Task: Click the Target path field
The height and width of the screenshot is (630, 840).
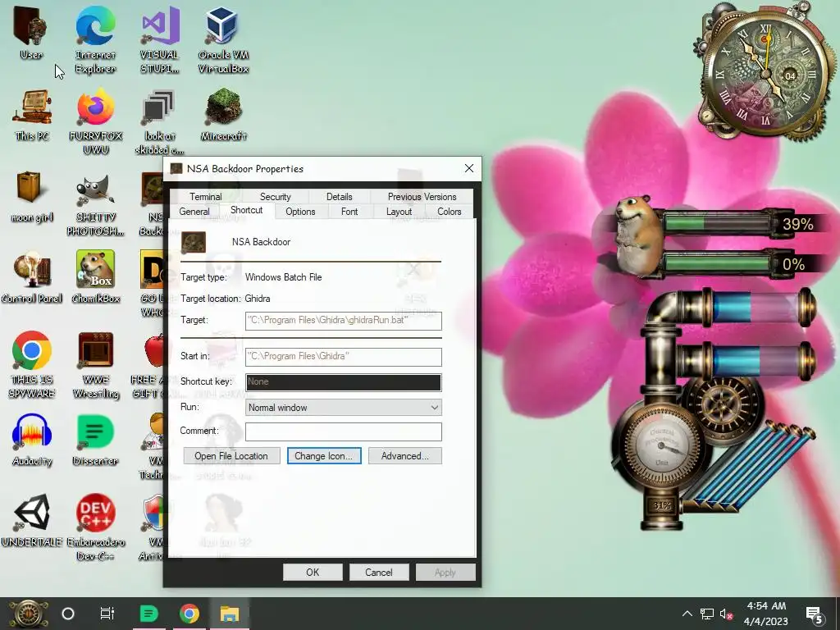Action: click(344, 321)
